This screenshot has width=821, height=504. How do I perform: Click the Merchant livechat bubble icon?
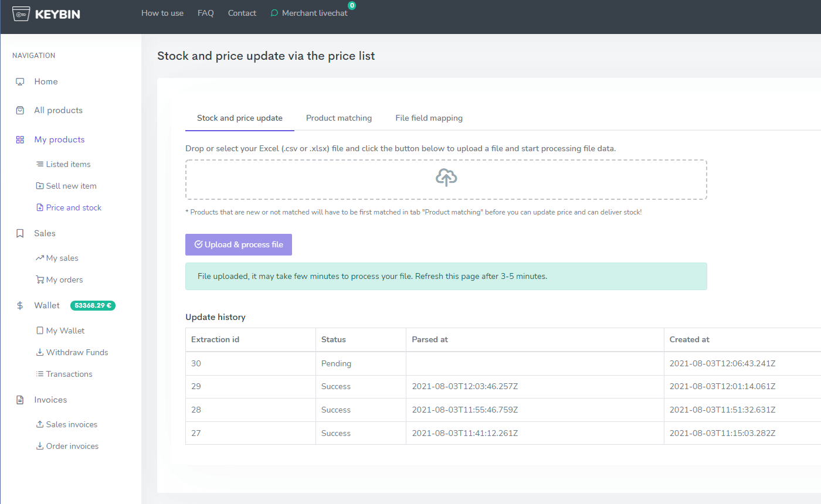(x=274, y=13)
